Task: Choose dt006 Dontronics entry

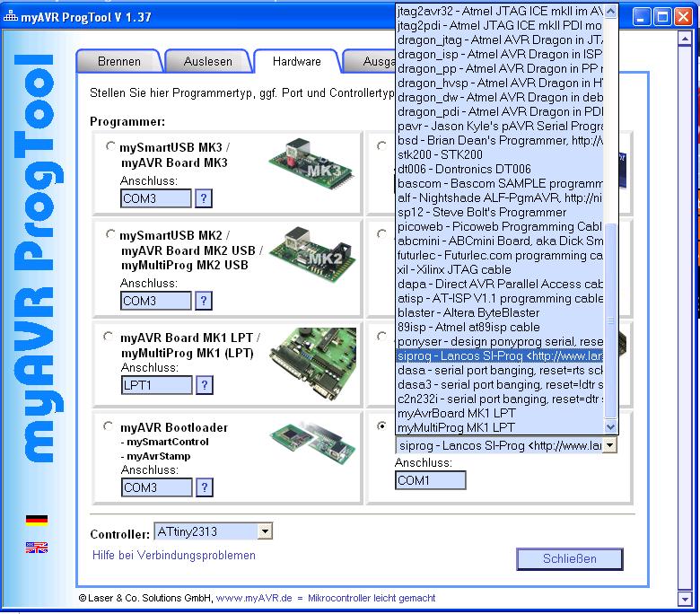Action: 500,169
